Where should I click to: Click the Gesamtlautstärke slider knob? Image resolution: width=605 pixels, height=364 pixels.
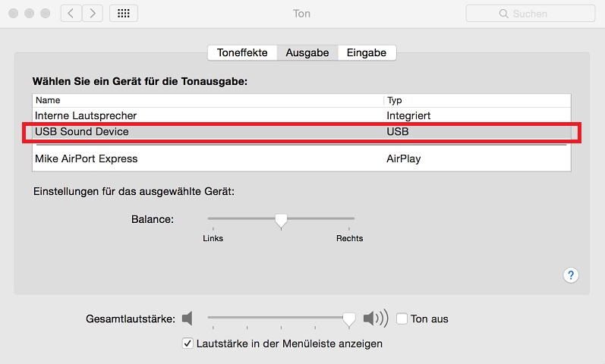[349, 320]
